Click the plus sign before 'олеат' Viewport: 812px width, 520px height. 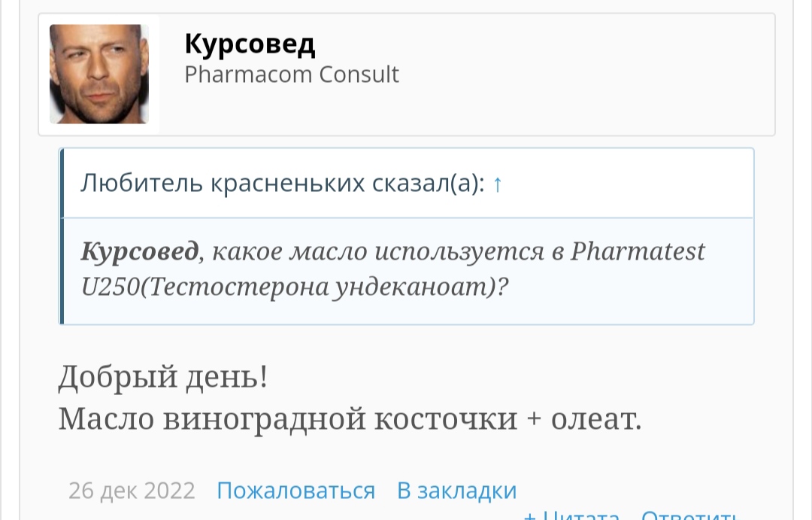535,419
